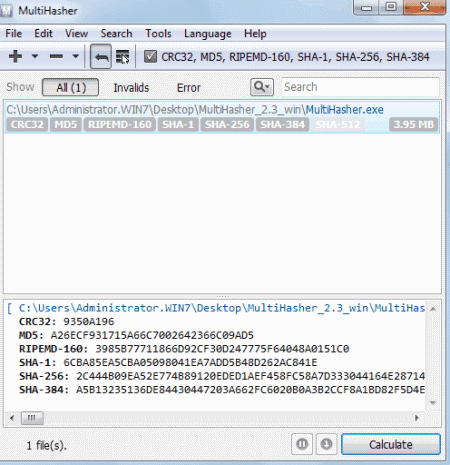Viewport: 450px width, 465px height.
Task: Click the MD5 hash tag
Action: coord(66,125)
